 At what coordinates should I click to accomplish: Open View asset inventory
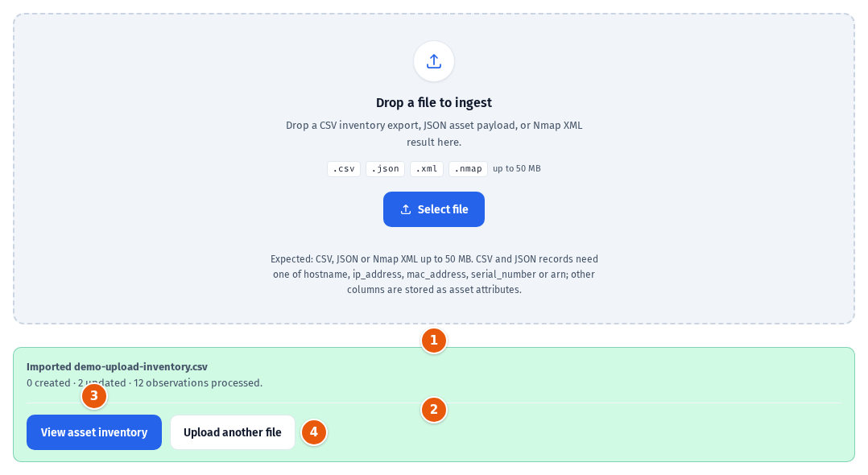[x=94, y=432]
